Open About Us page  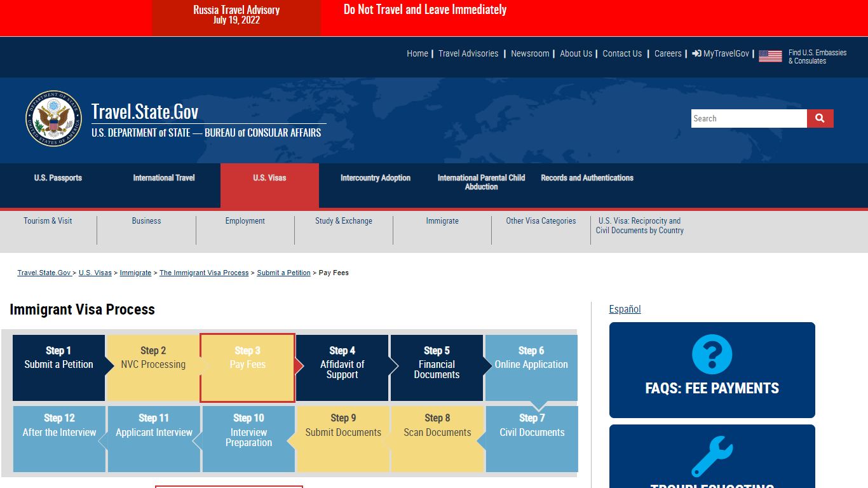pyautogui.click(x=576, y=54)
